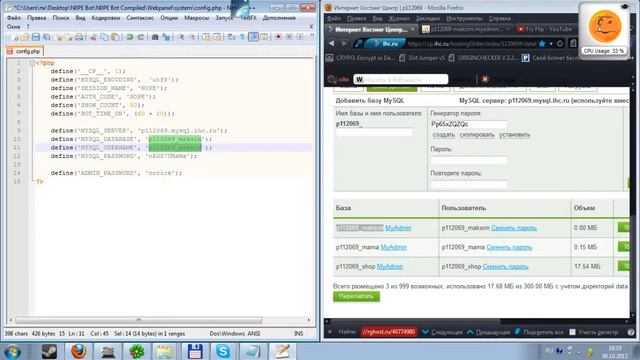Click 'Сменить пароль' for p112069_shop

tap(505, 267)
